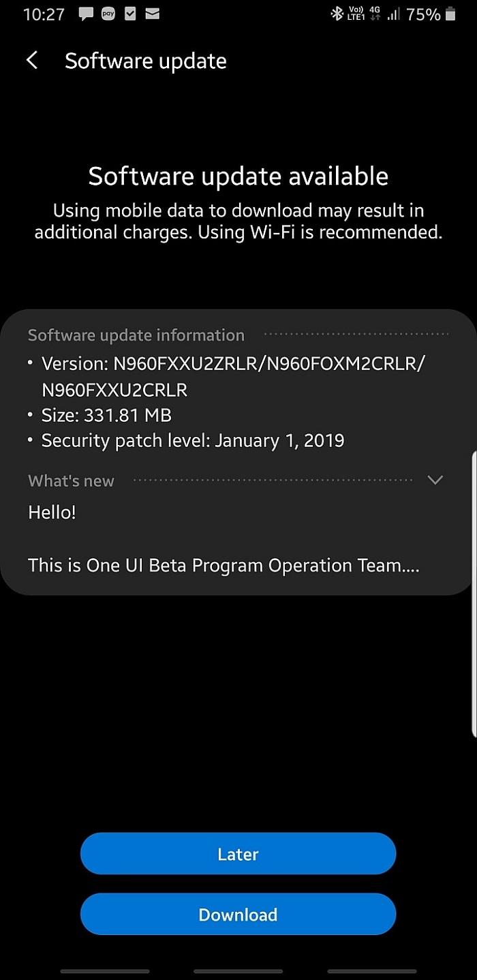
Task: Tap the right navigation gesture bar
Action: click(x=372, y=971)
